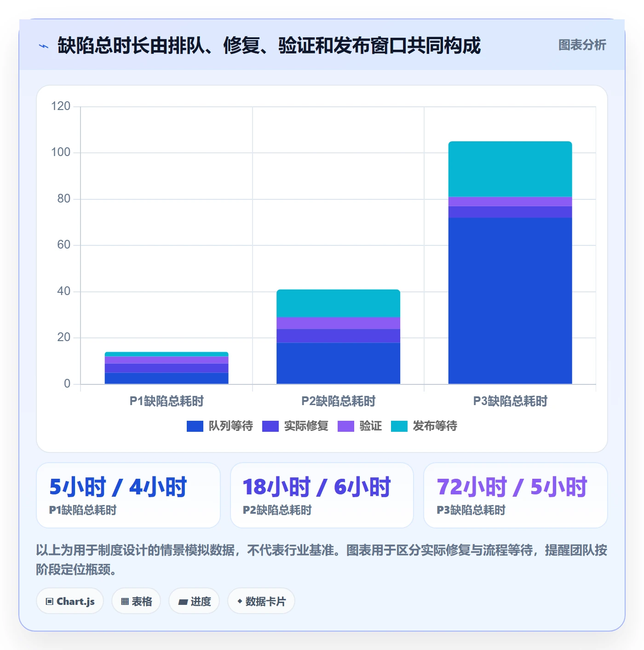Click the 图表分析 label in header
Screen dimensions: 644x650
pyautogui.click(x=582, y=45)
